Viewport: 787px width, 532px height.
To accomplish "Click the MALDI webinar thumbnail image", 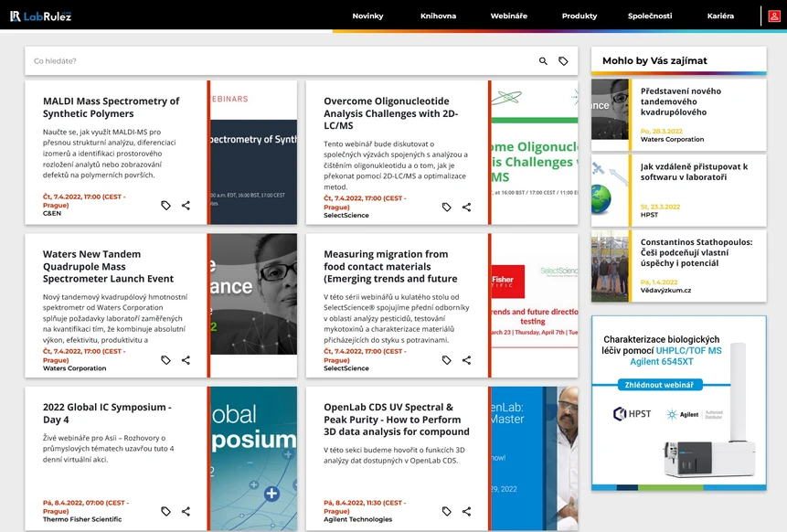I will coord(253,153).
